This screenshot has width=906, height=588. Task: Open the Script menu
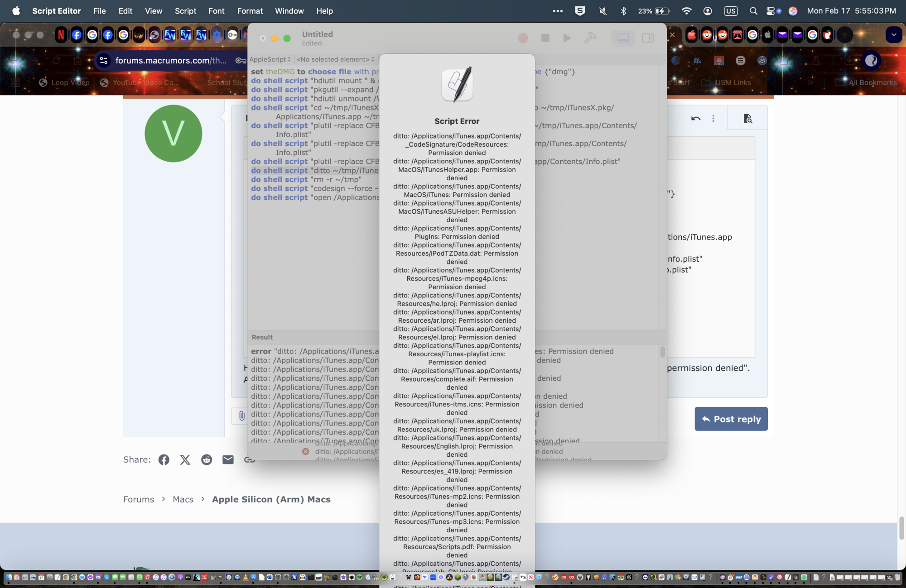point(185,11)
